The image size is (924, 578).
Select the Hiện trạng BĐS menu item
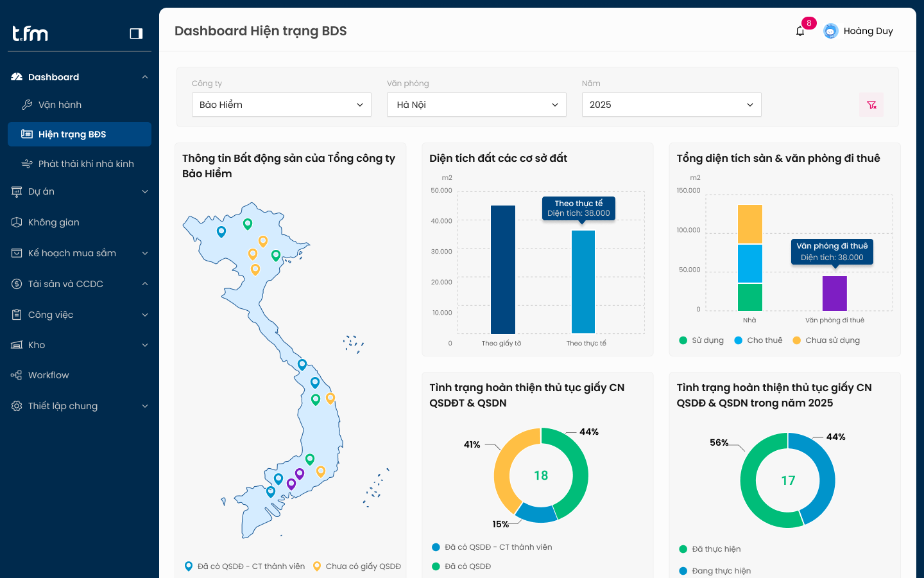click(x=80, y=134)
